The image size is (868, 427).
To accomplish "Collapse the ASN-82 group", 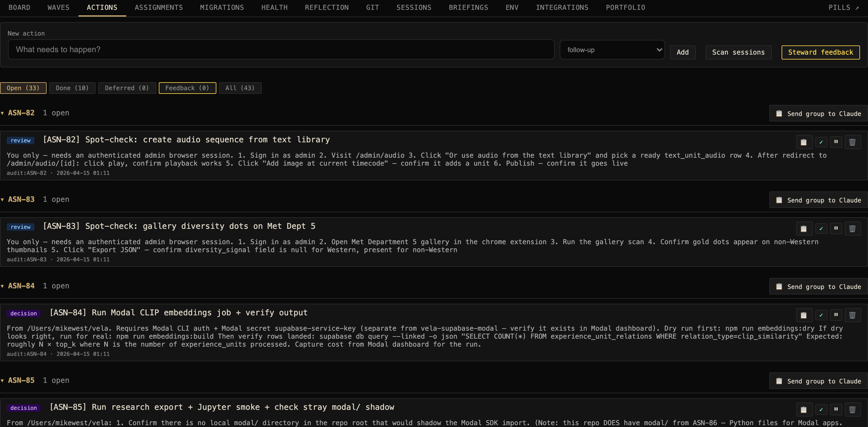I will point(2,113).
